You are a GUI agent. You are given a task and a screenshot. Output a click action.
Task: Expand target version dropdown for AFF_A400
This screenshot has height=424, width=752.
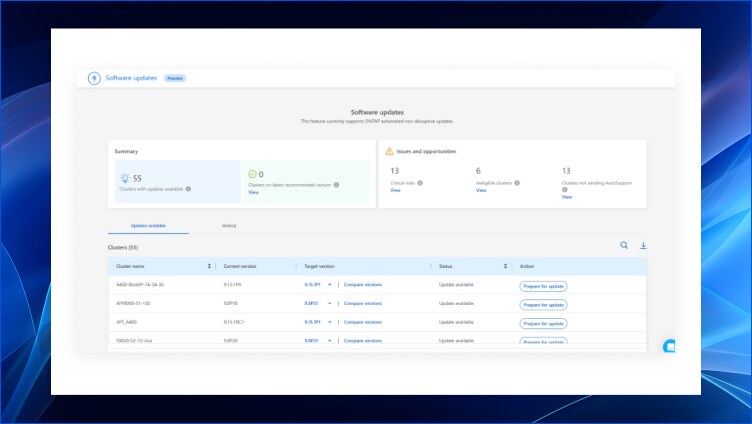tap(329, 322)
